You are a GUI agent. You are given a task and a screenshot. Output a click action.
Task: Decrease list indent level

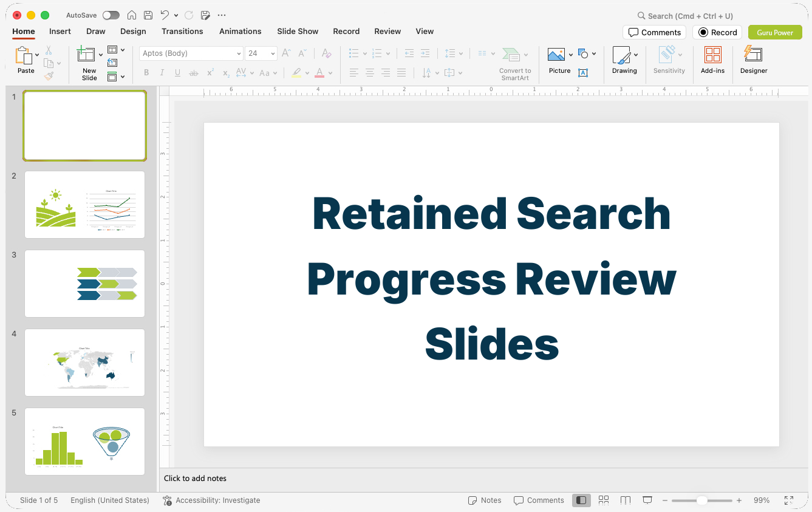pos(409,53)
